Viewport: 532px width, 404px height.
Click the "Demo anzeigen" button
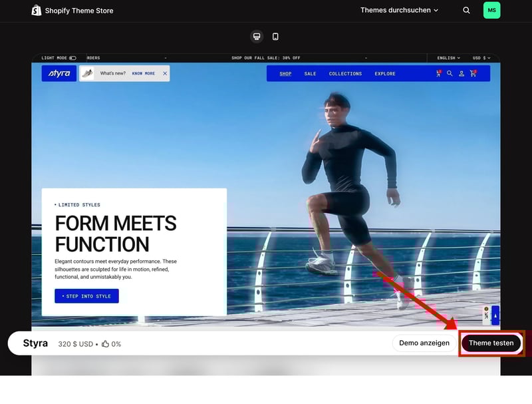(424, 343)
